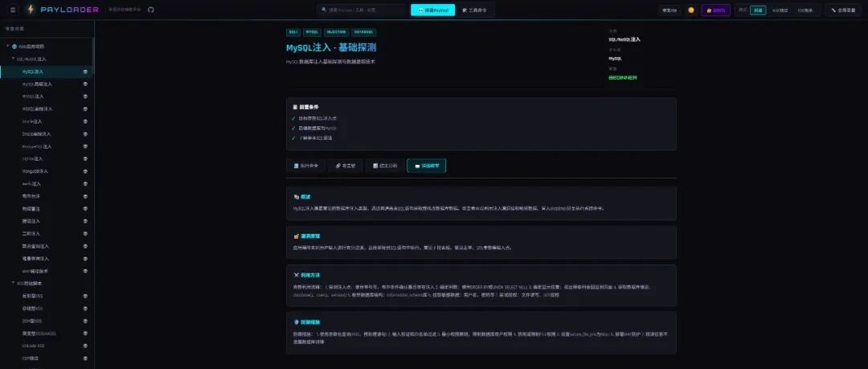
Task: Click the icon beside the CSP绕过 row
Action: [x=85, y=359]
